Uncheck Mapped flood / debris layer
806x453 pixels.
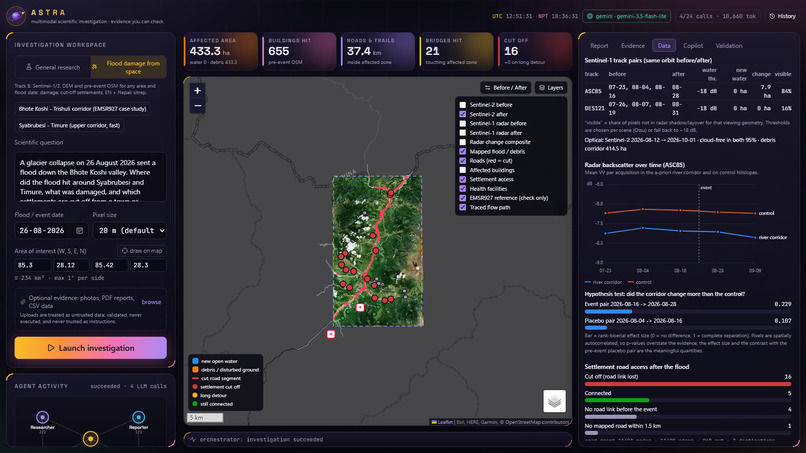[x=463, y=152]
